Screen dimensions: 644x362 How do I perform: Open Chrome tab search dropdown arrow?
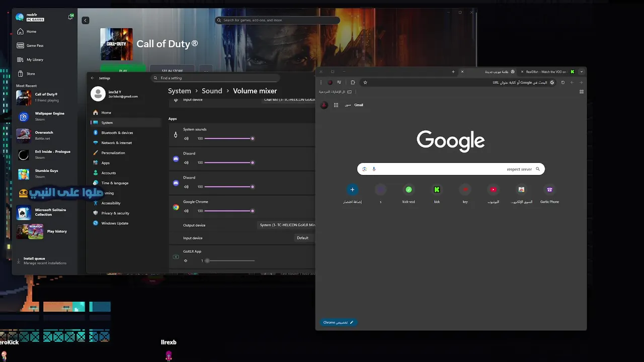(x=582, y=72)
